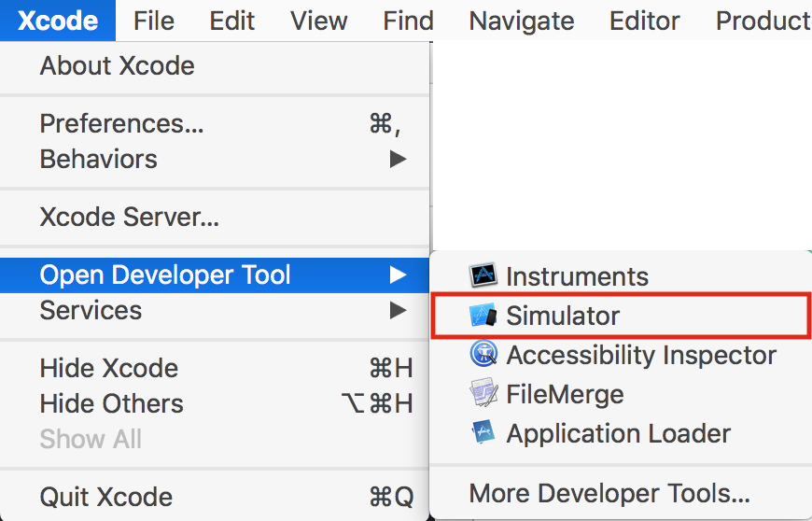Expand the Behaviors submenu arrow
Screen dimensions: 812x521
coord(399,159)
